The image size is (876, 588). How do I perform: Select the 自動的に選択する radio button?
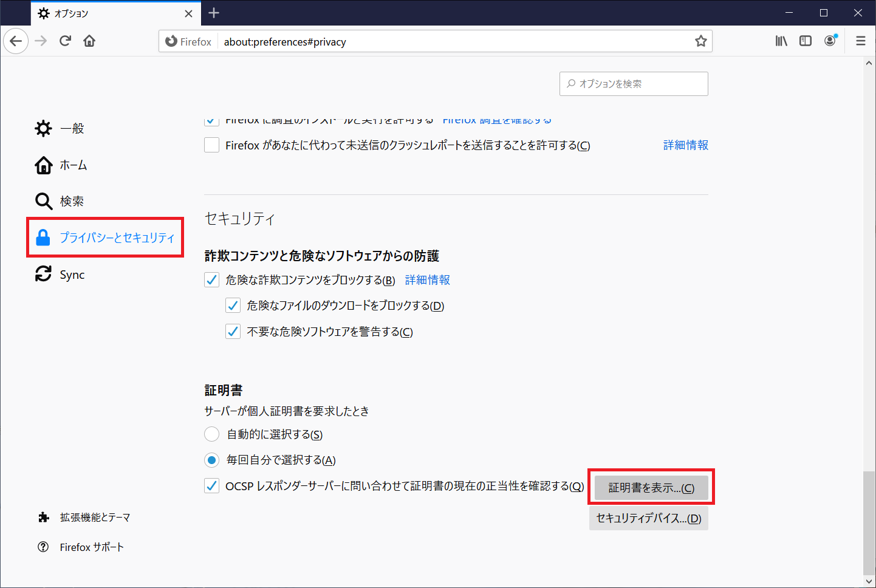point(212,434)
